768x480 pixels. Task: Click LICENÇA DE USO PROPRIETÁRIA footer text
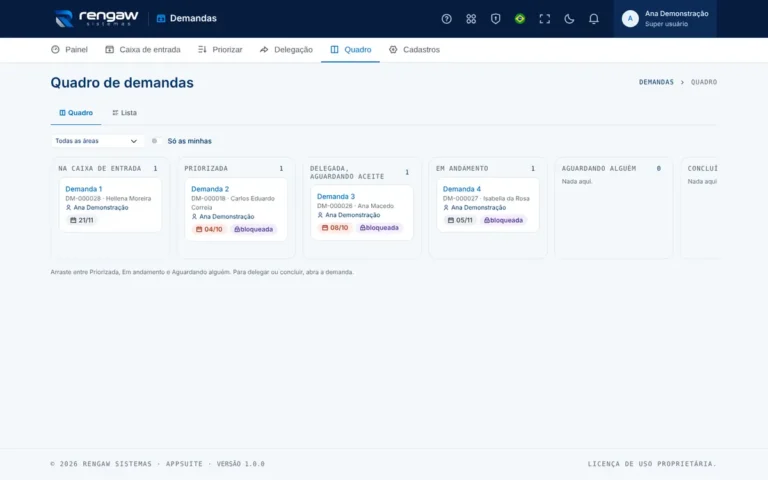(652, 464)
